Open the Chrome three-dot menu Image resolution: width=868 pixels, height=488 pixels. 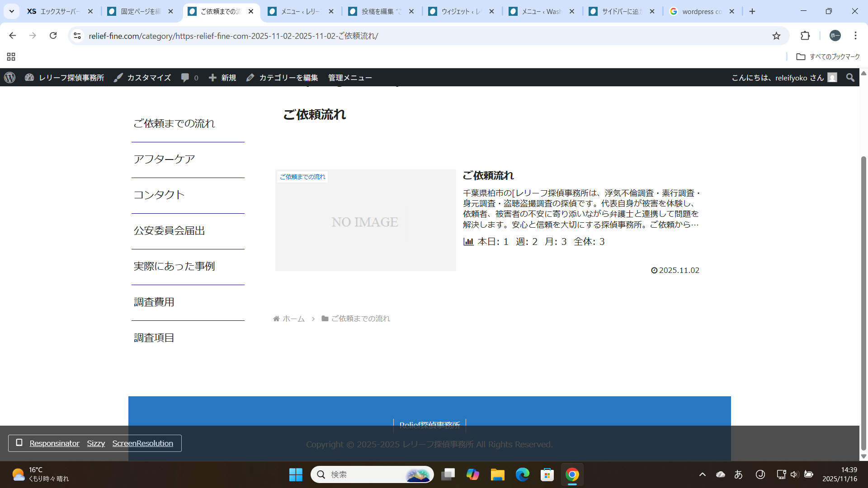pos(855,36)
